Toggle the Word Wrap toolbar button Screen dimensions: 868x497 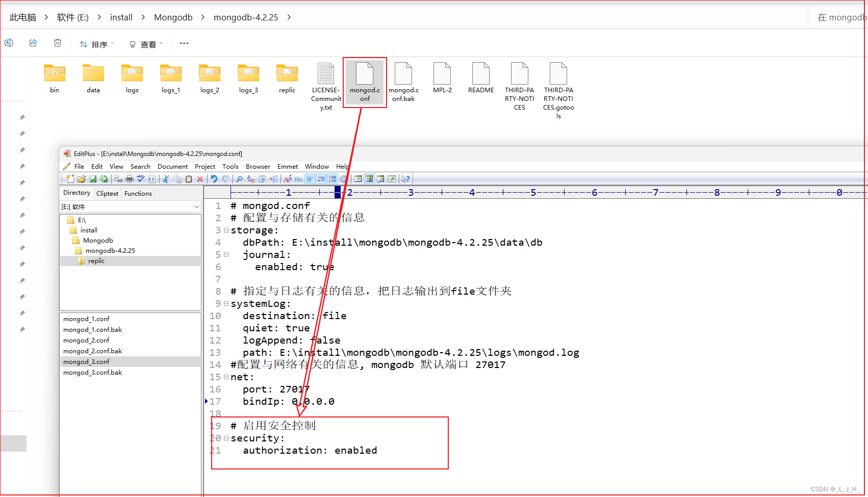(310, 179)
